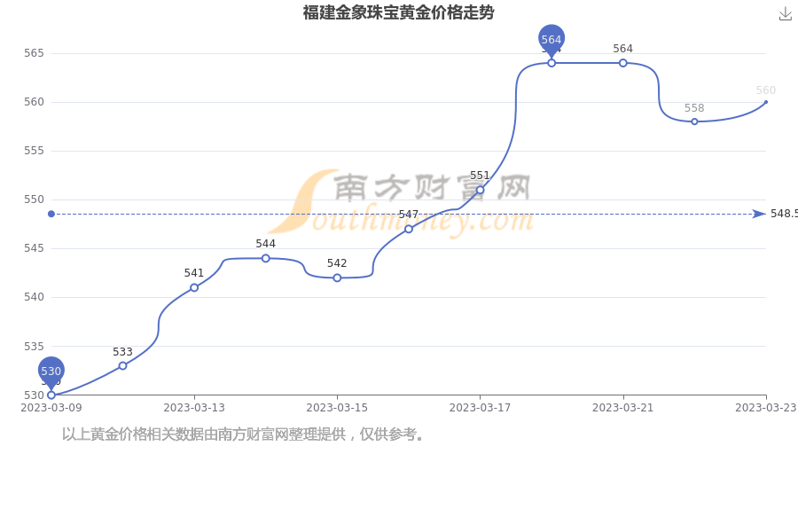Select the data point labeled 541

[x=194, y=287]
